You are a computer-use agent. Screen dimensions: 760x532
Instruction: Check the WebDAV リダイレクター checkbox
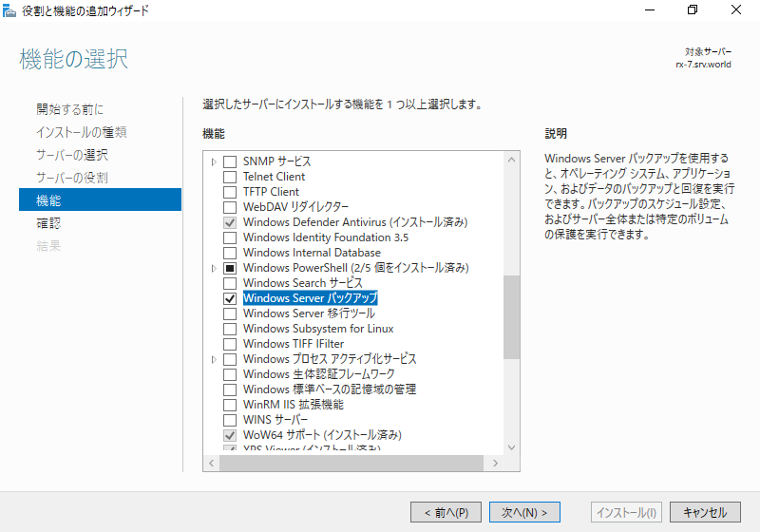click(x=230, y=207)
